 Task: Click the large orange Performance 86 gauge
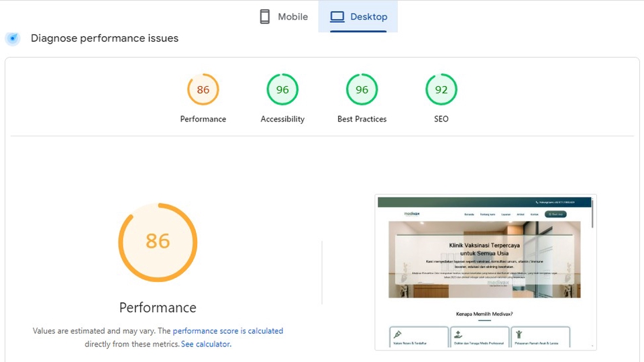[158, 242]
